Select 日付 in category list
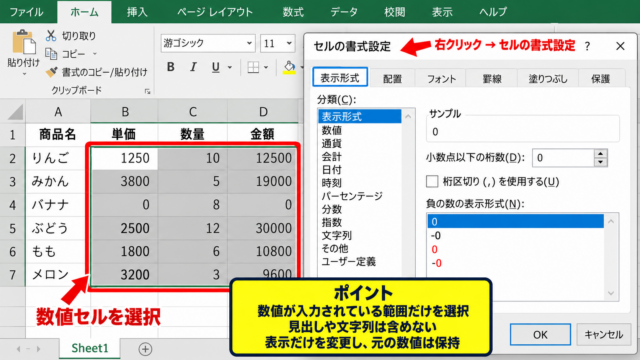Image resolution: width=640 pixels, height=360 pixels. (331, 169)
